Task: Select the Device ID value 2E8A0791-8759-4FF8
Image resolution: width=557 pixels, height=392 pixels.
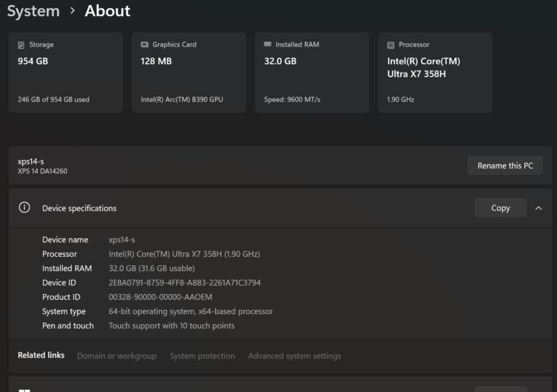Action: pyautogui.click(x=185, y=283)
